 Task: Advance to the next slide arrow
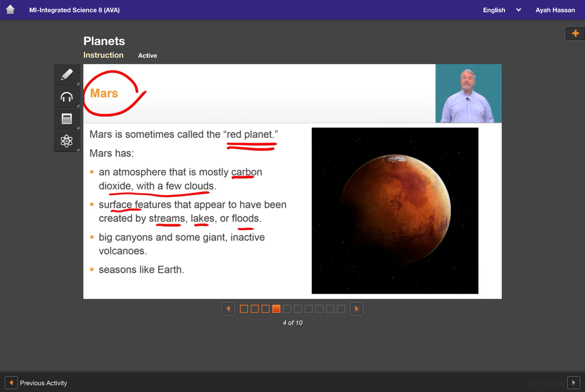pyautogui.click(x=356, y=308)
